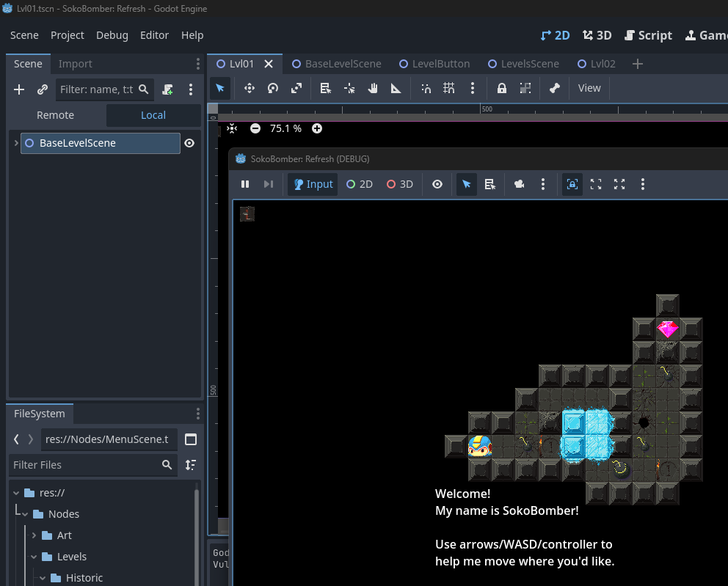Click the View button in editor toolbar
The image size is (728, 586).
pyautogui.click(x=589, y=88)
